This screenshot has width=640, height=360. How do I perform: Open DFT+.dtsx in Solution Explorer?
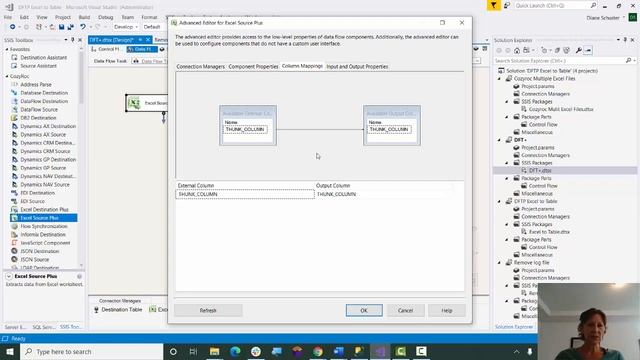tap(540, 171)
